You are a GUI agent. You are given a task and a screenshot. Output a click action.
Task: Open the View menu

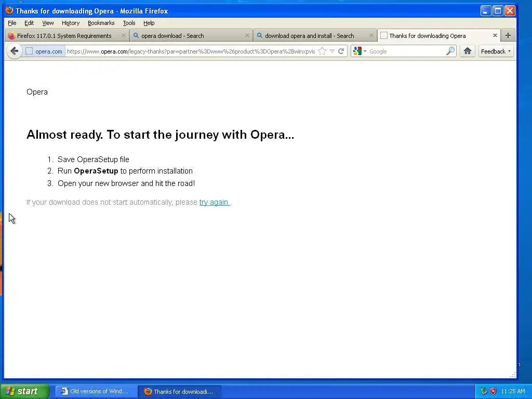point(48,23)
